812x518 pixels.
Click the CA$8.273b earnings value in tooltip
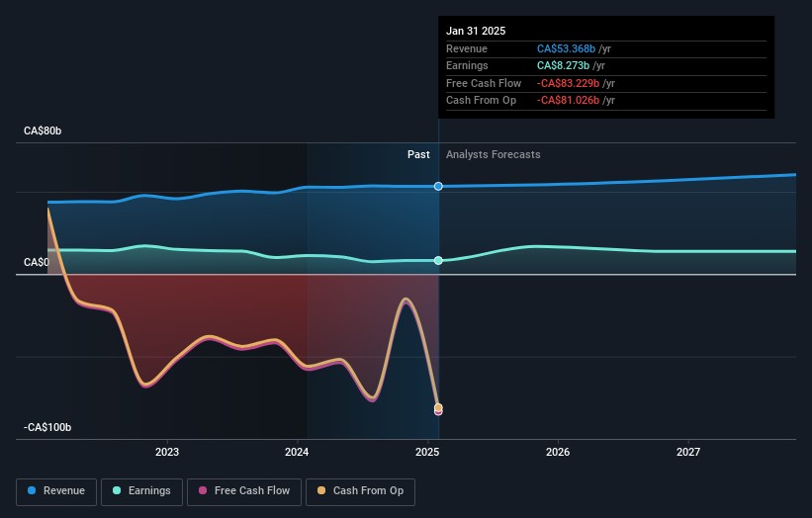[x=563, y=66]
